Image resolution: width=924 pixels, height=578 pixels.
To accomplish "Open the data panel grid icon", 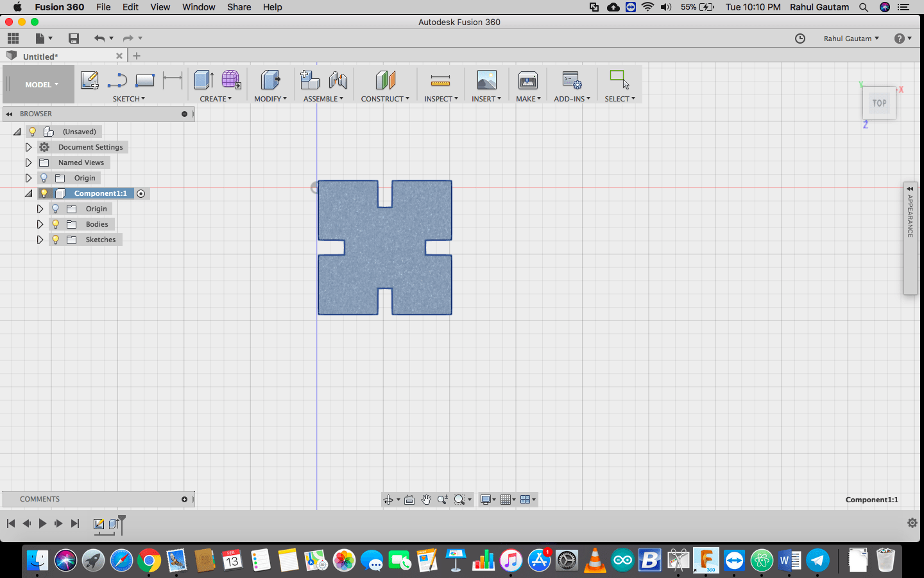I will (13, 39).
